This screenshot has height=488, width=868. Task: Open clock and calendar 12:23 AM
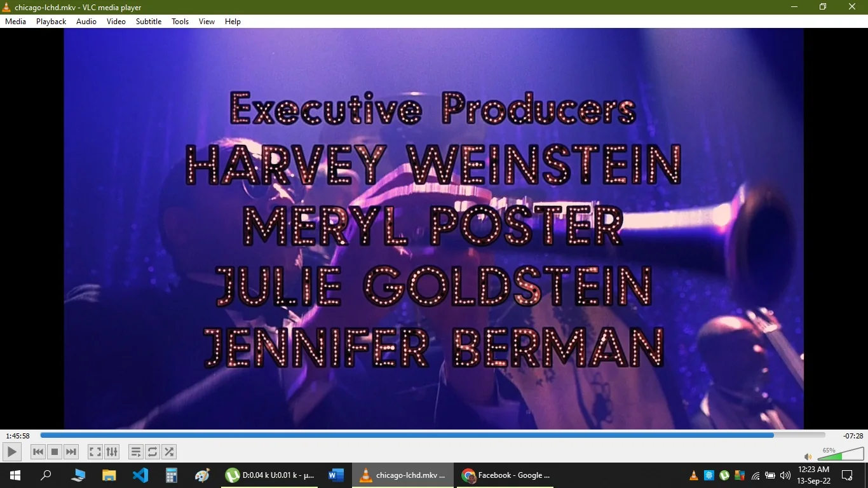click(x=814, y=475)
